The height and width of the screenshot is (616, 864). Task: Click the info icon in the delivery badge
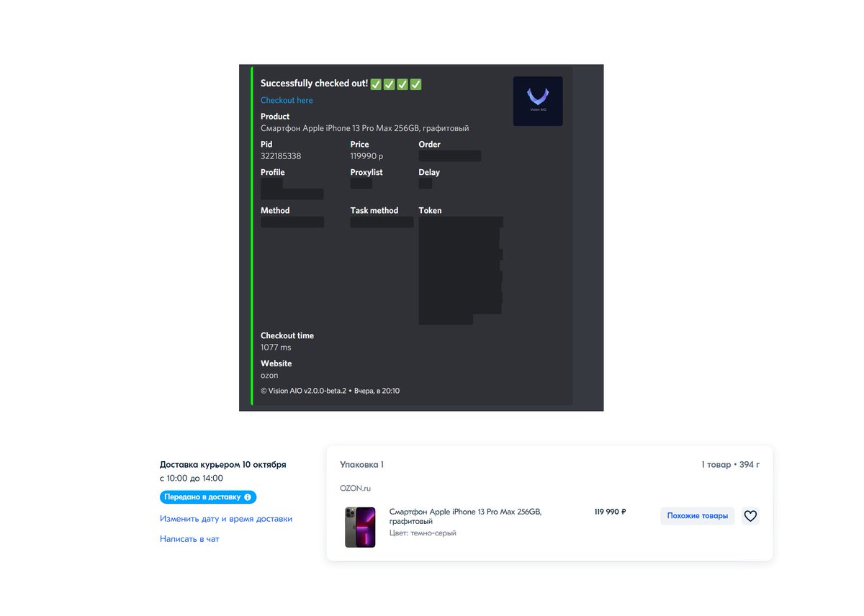point(248,497)
